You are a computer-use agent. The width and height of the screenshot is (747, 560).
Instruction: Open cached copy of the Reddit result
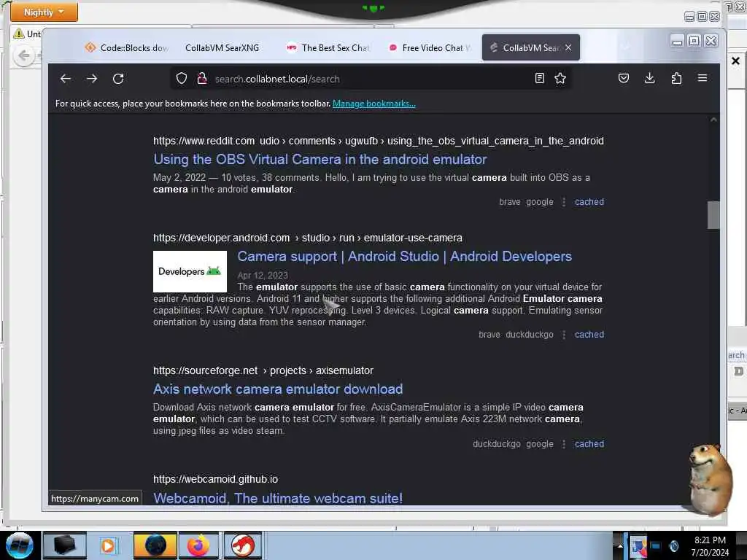[589, 202]
